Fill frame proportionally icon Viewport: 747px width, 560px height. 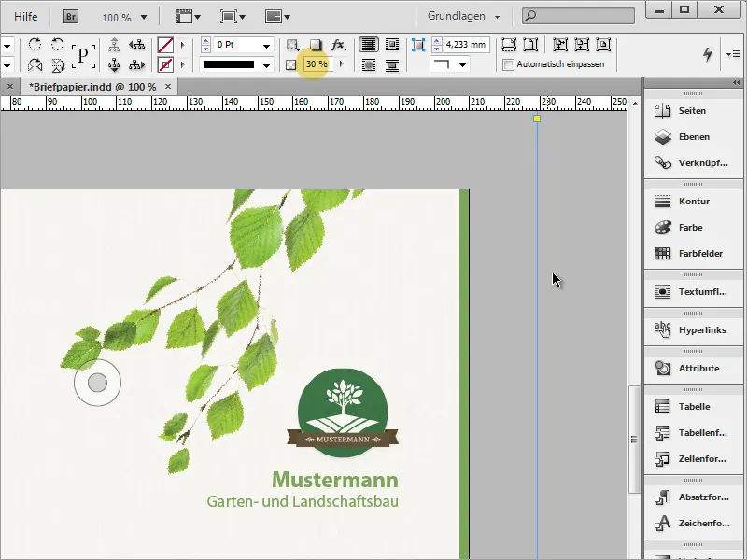509,45
